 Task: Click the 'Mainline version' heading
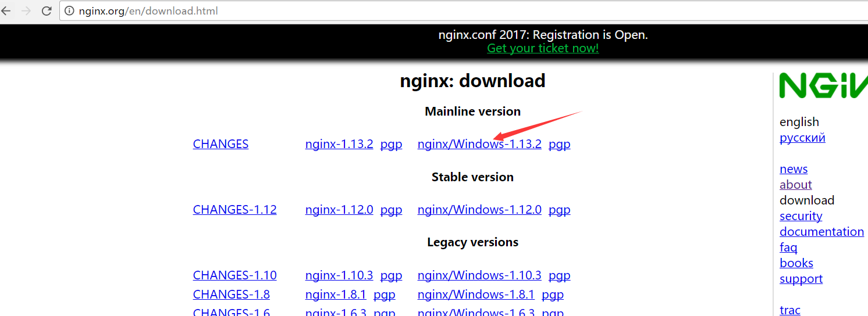coord(472,112)
